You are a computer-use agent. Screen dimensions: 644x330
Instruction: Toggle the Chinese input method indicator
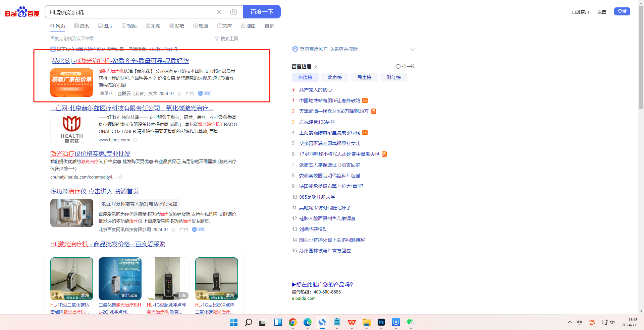point(579,322)
